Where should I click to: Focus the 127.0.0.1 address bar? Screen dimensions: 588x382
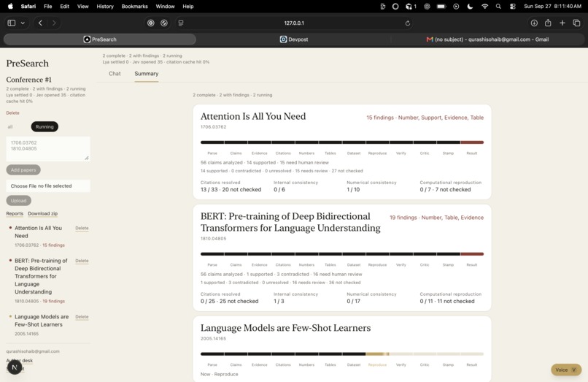tap(294, 23)
